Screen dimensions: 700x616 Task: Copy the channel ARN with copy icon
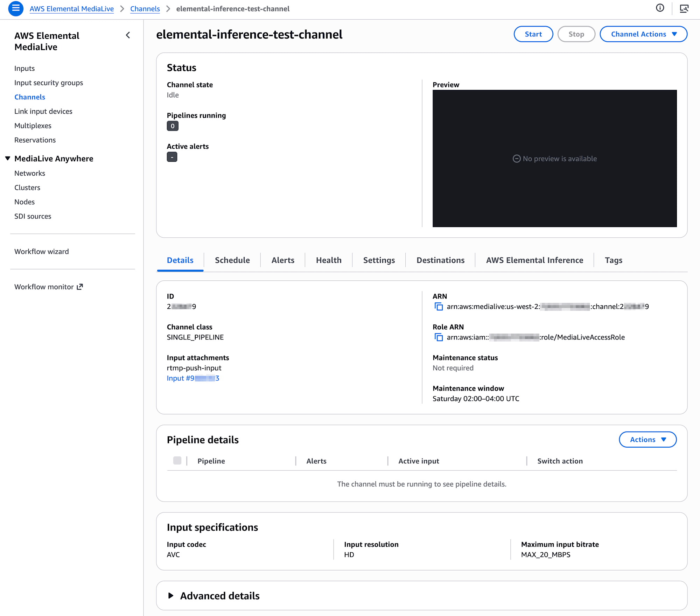439,307
